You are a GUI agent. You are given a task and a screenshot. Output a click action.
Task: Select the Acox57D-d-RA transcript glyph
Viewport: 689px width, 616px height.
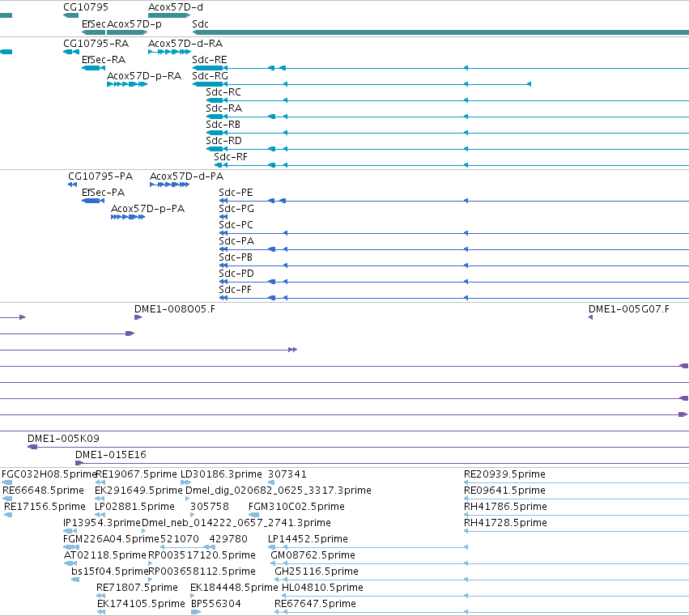[169, 52]
